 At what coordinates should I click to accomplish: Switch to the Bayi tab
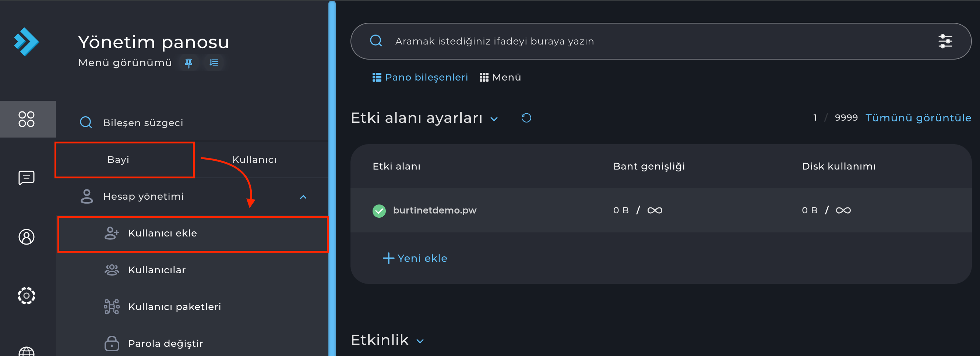(118, 160)
